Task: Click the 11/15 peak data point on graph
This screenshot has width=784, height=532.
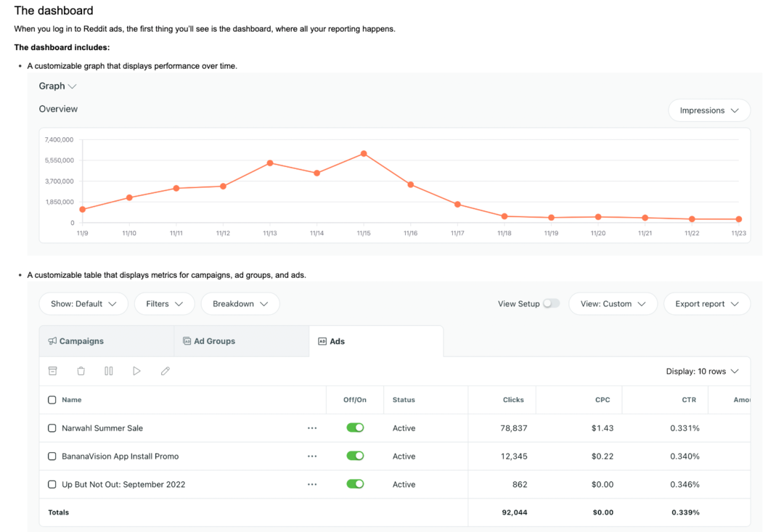Action: [364, 154]
